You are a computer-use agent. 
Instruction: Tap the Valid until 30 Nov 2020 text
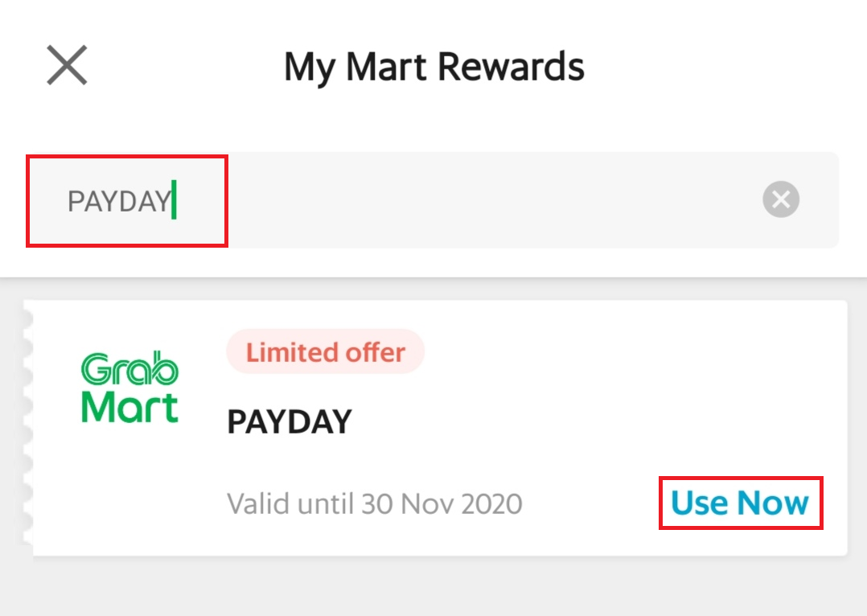[x=374, y=504]
